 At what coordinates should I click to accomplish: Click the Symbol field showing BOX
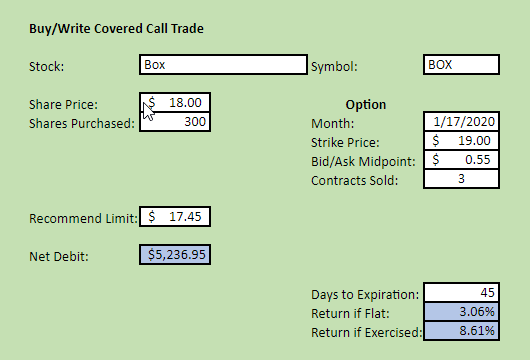point(461,65)
